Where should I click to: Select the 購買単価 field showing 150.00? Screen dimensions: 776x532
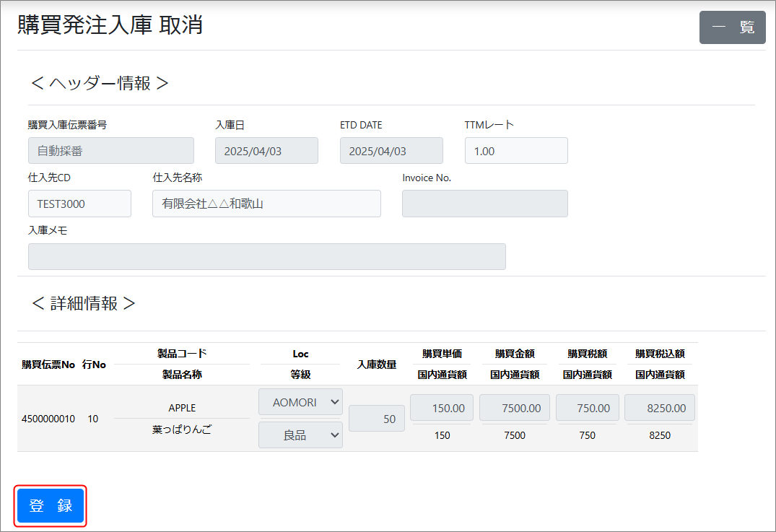(x=442, y=408)
